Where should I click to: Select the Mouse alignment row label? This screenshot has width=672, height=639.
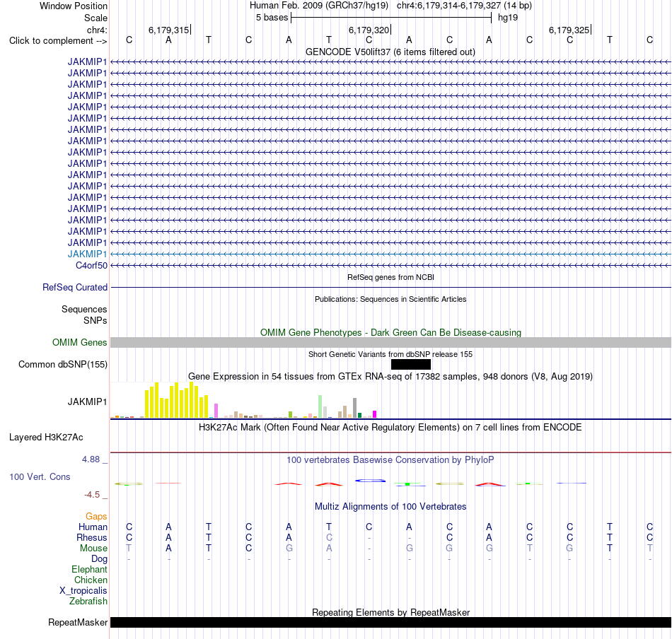coord(93,549)
